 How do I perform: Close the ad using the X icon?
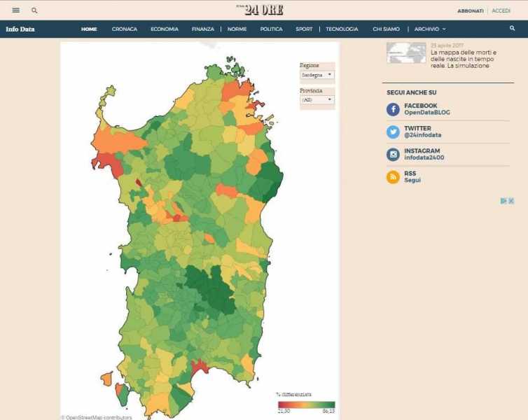pos(511,201)
